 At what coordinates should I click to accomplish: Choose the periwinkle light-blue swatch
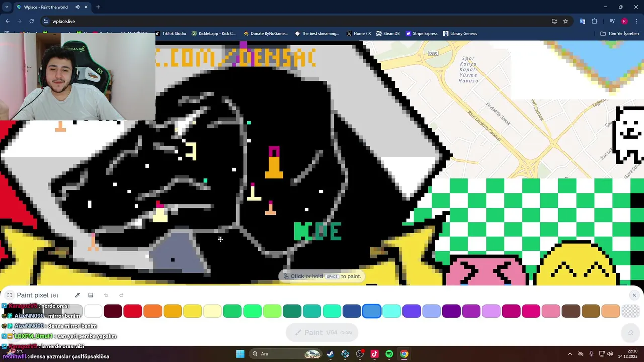[x=431, y=311]
